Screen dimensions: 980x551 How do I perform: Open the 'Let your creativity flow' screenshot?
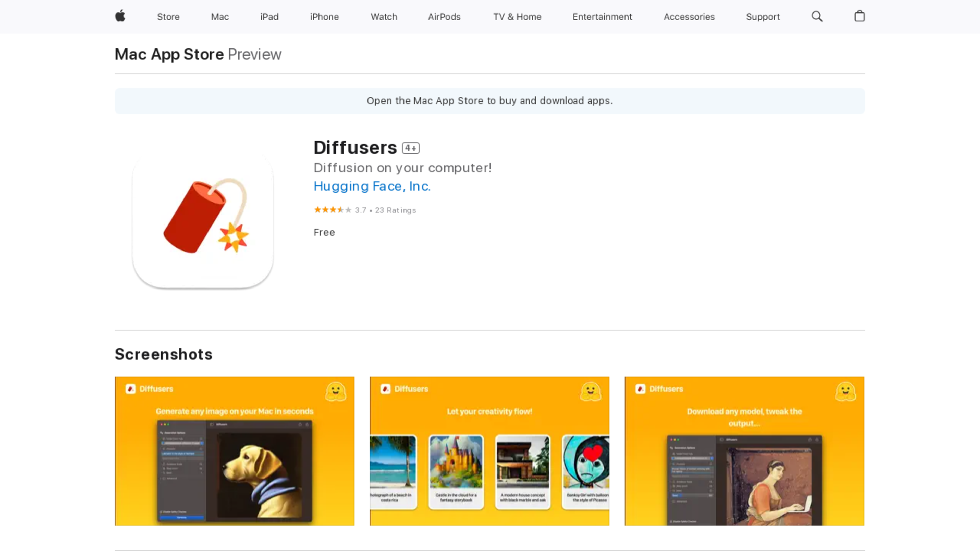pos(489,451)
